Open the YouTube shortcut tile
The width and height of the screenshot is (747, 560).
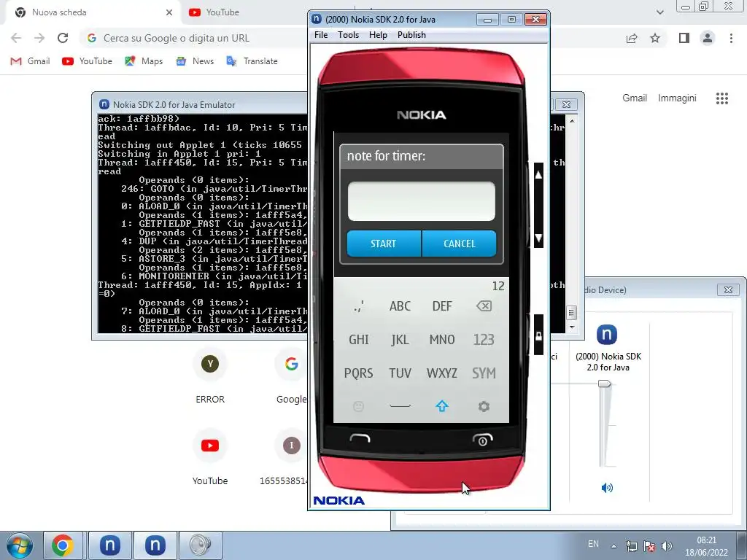(210, 459)
